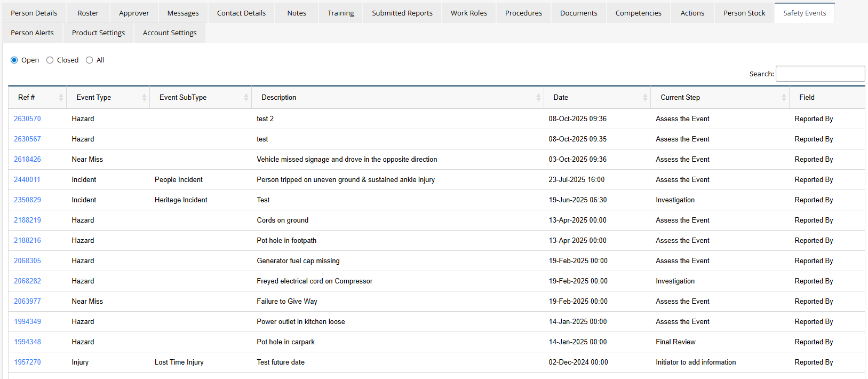Open event 1957270 Lost Time Injury

pyautogui.click(x=27, y=362)
